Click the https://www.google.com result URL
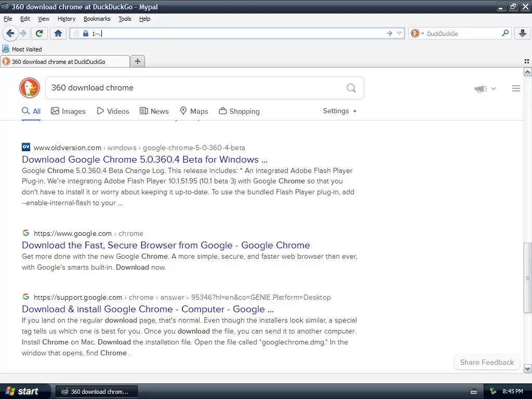The image size is (532, 399). (x=88, y=233)
